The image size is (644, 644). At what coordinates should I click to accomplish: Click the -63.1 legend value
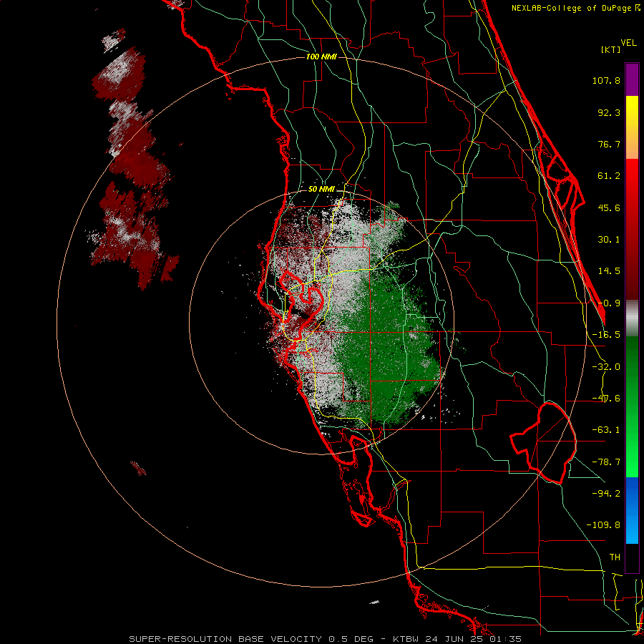(x=606, y=430)
